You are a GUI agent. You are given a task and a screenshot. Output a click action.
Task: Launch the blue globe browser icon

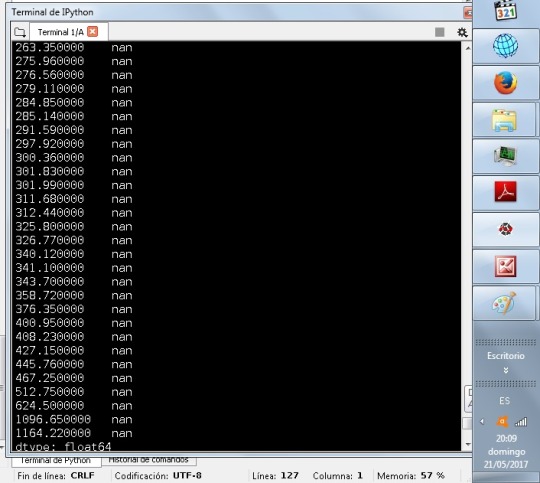505,46
